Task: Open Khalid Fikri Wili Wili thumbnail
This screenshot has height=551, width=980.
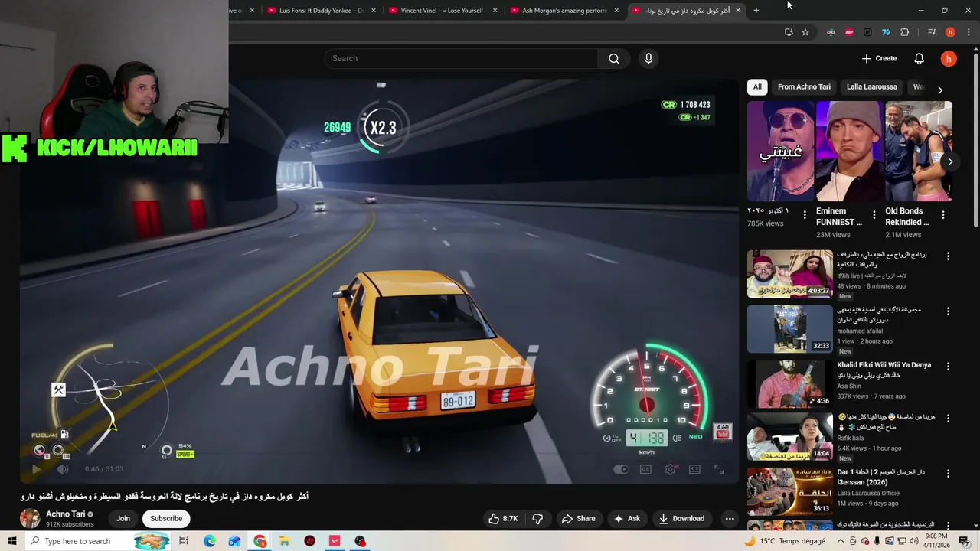Action: coord(789,384)
